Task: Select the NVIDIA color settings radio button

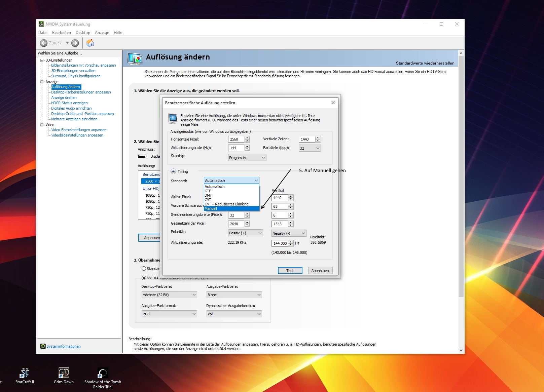Action: [x=144, y=278]
